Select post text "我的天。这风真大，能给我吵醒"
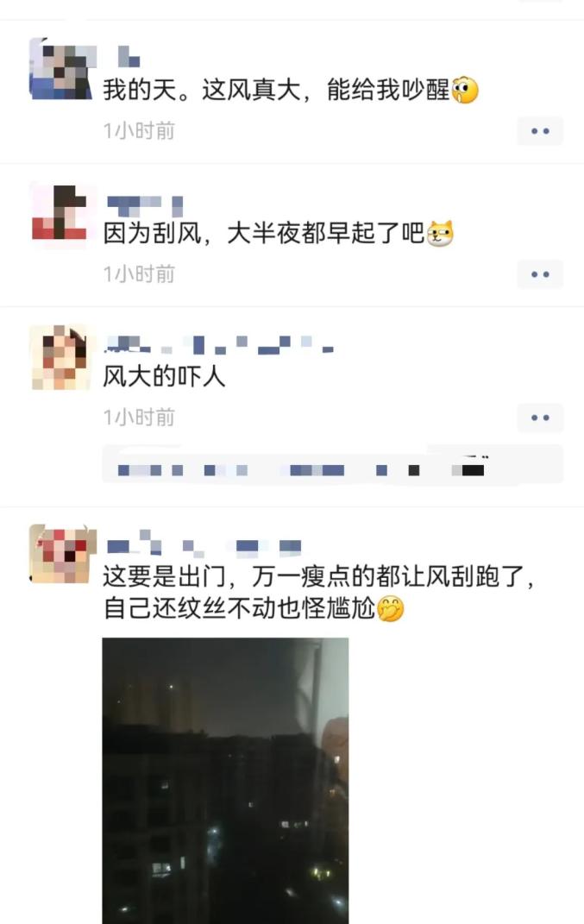The width and height of the screenshot is (584, 924). coord(276,91)
